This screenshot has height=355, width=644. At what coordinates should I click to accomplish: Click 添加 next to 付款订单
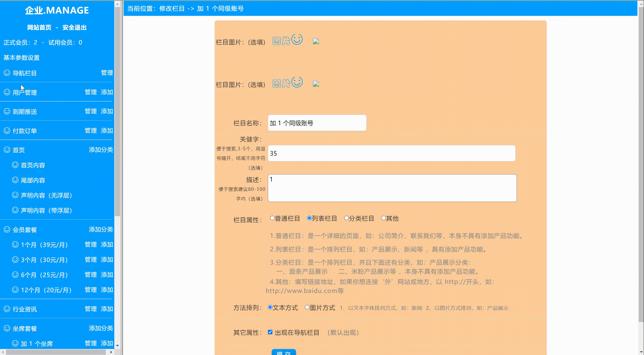point(107,130)
